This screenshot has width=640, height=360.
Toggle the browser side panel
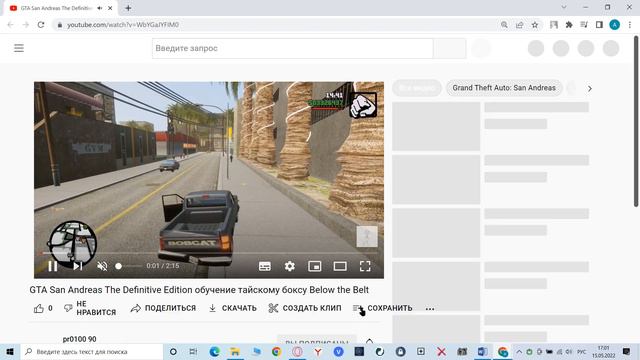599,25
